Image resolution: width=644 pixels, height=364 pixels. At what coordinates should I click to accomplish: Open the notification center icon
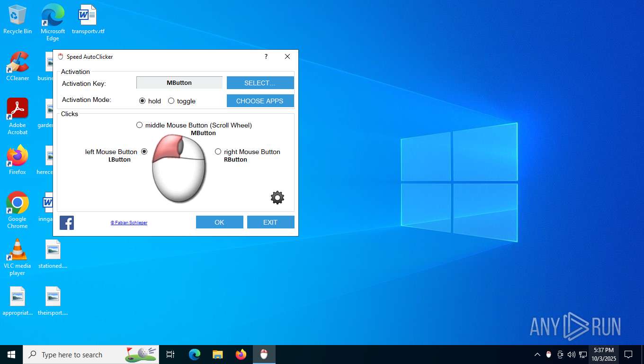(x=628, y=355)
